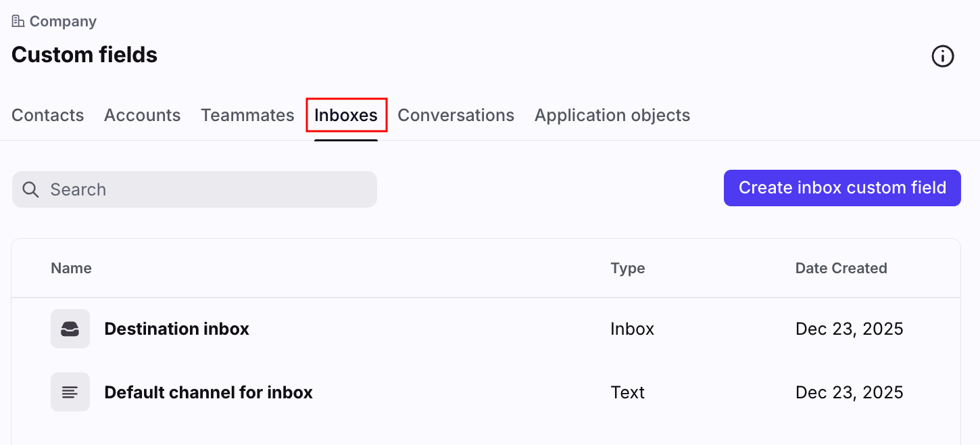Switch to the Contacts tab

[x=48, y=116]
